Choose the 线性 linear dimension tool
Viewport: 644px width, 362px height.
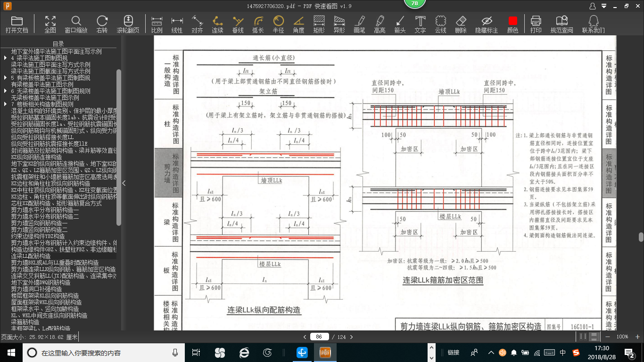coord(177,24)
